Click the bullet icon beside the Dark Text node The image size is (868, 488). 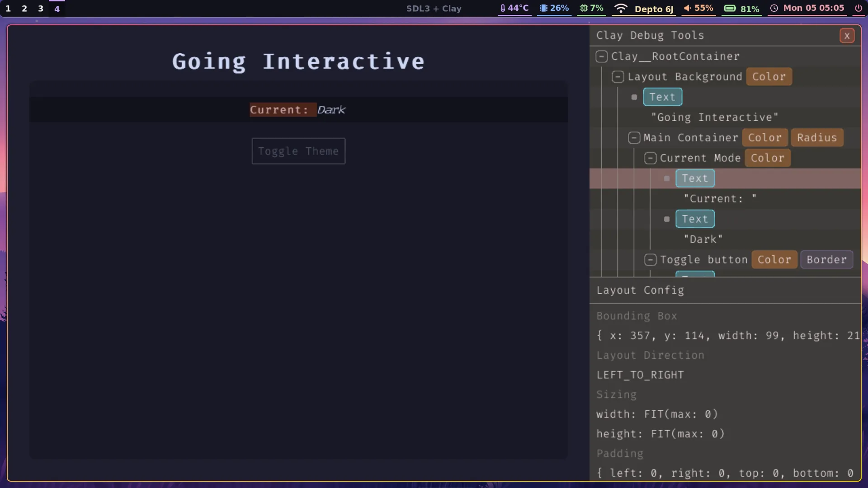667,219
